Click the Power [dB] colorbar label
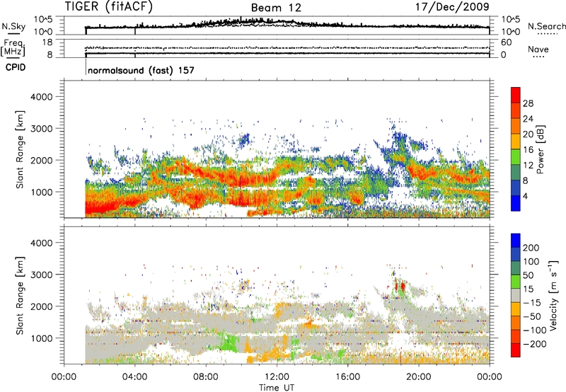The image size is (566, 392). (x=540, y=149)
